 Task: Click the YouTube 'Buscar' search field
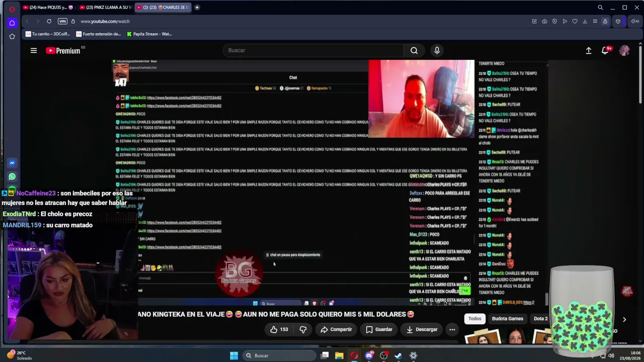click(x=313, y=50)
